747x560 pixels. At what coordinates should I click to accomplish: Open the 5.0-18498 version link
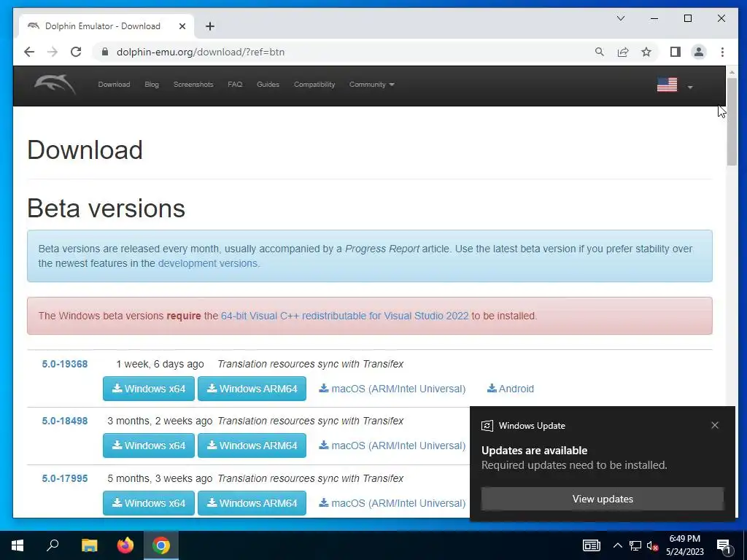coord(65,421)
